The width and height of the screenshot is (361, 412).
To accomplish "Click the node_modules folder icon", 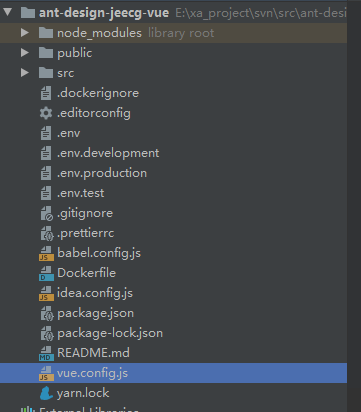I will tap(46, 33).
